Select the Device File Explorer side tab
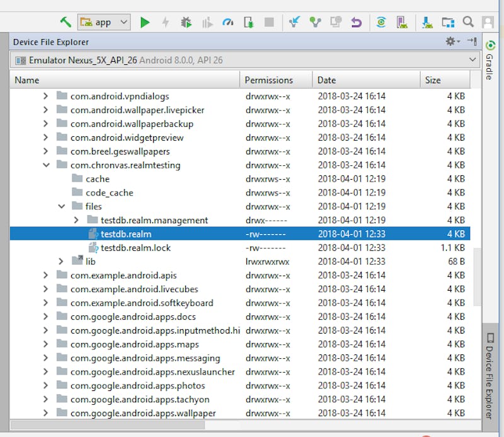The image size is (504, 437). [490, 375]
